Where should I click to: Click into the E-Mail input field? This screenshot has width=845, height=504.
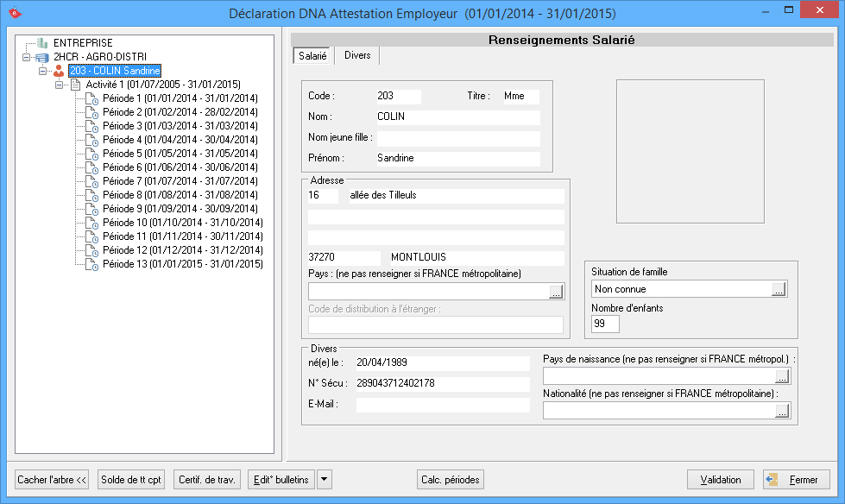(443, 405)
